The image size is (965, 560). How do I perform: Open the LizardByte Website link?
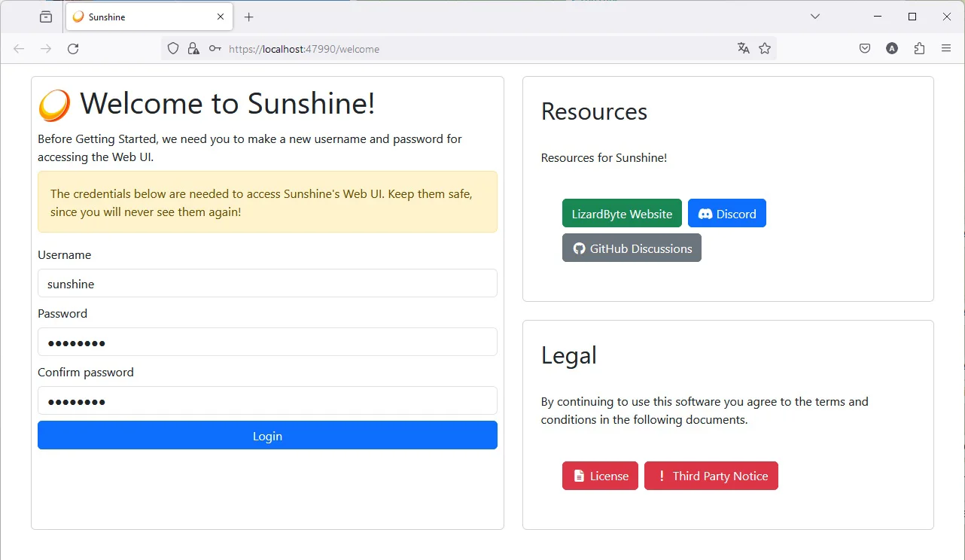pos(622,214)
